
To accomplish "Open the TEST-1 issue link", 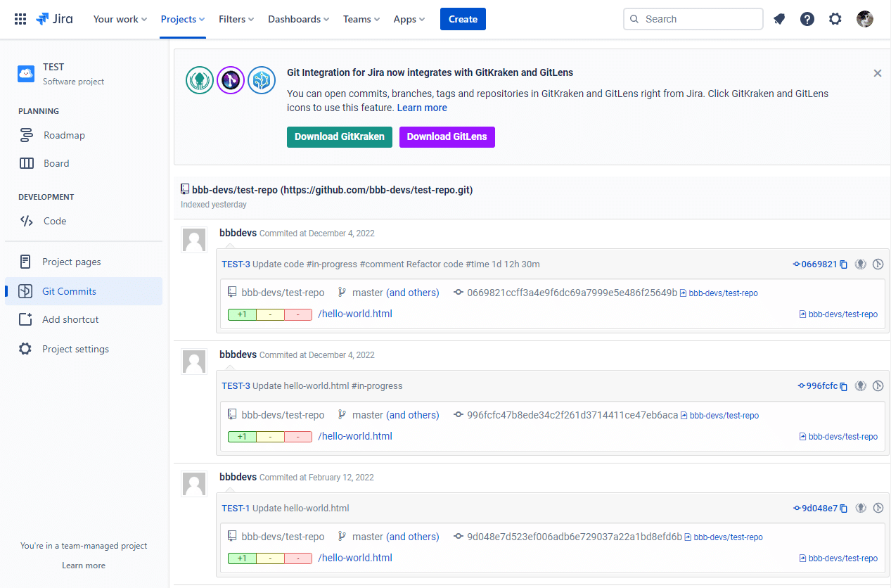I will pos(236,508).
